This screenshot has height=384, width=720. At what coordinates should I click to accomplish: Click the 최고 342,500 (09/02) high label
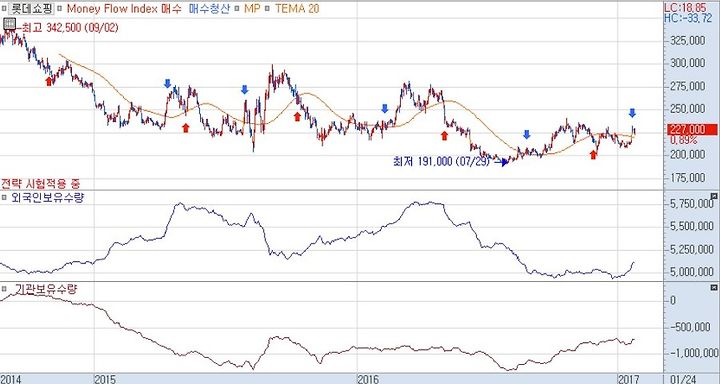70,28
